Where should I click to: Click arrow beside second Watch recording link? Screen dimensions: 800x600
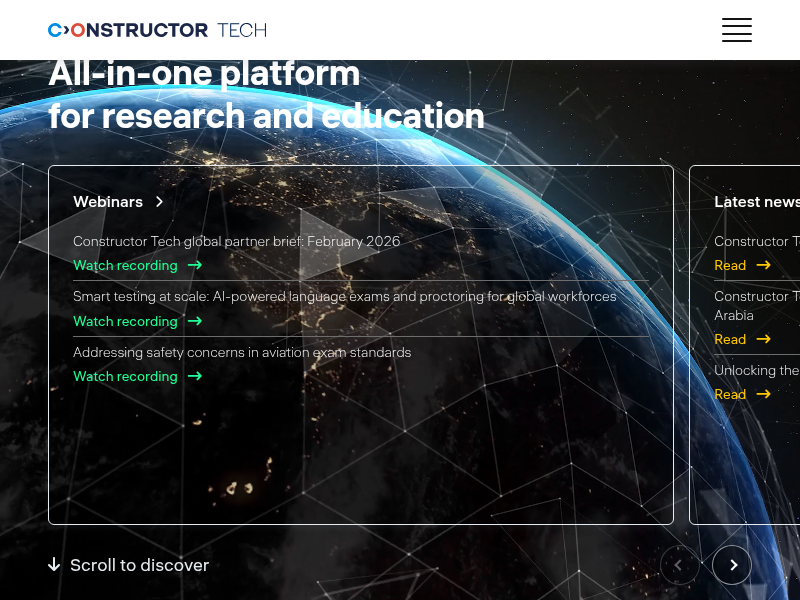pyautogui.click(x=195, y=321)
